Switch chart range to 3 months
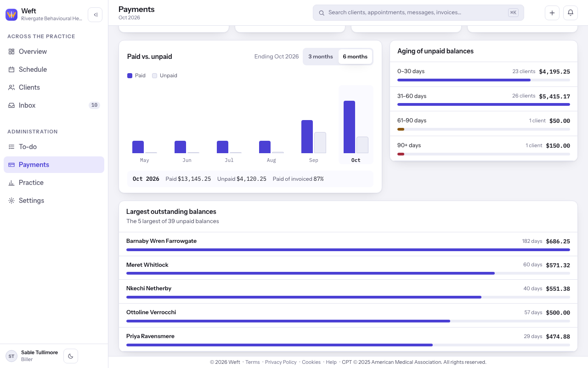588x368 pixels. coord(321,57)
